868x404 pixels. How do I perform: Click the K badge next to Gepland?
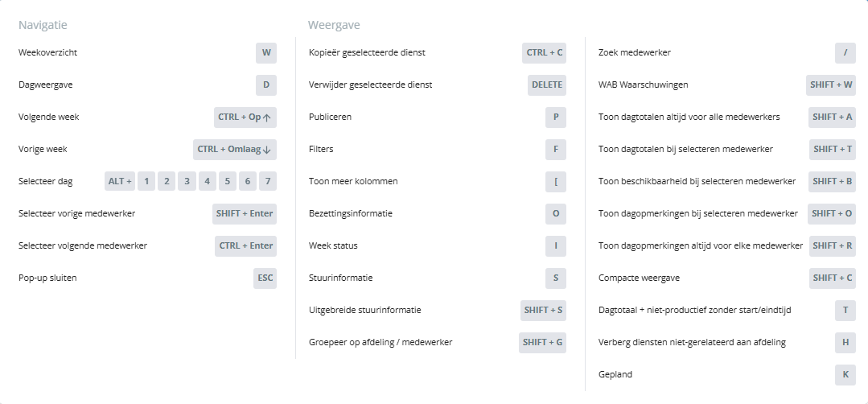[845, 375]
